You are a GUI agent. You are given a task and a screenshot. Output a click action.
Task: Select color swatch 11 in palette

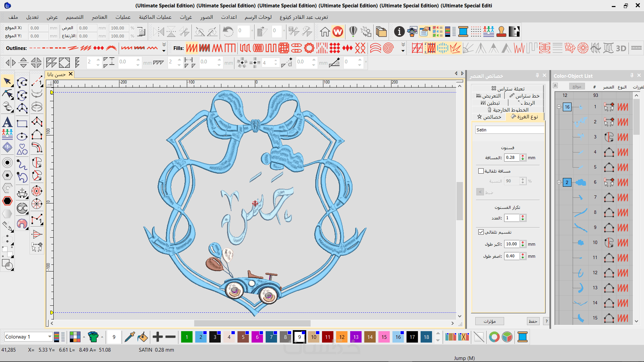pyautogui.click(x=327, y=337)
